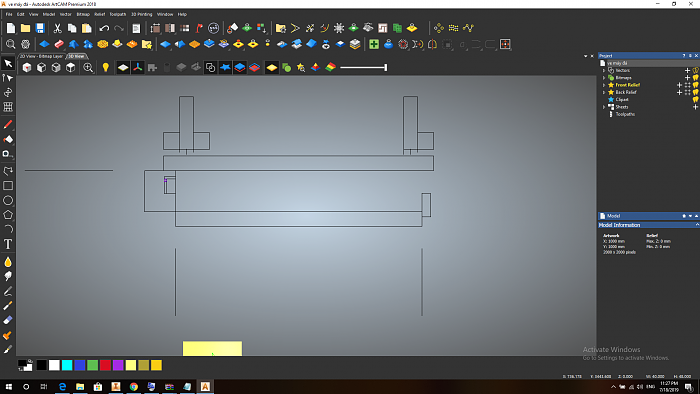This screenshot has width=700, height=394.
Task: Click the Cut scissors icon
Action: [58, 28]
